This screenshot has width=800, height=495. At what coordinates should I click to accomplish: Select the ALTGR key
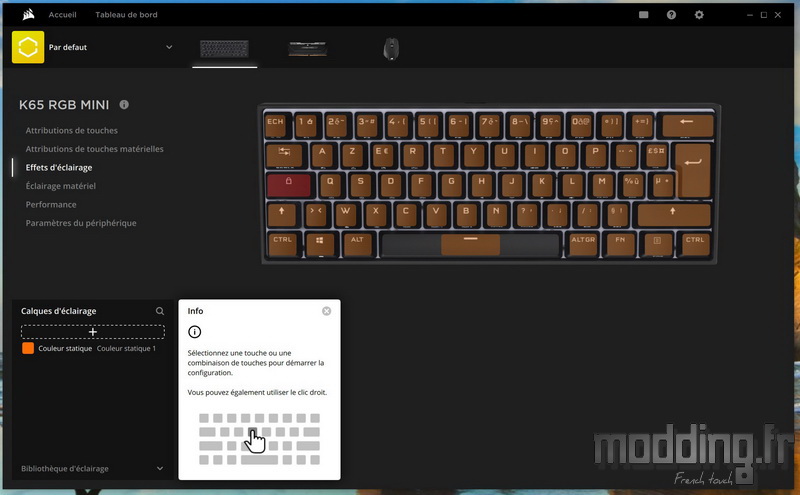click(x=583, y=244)
